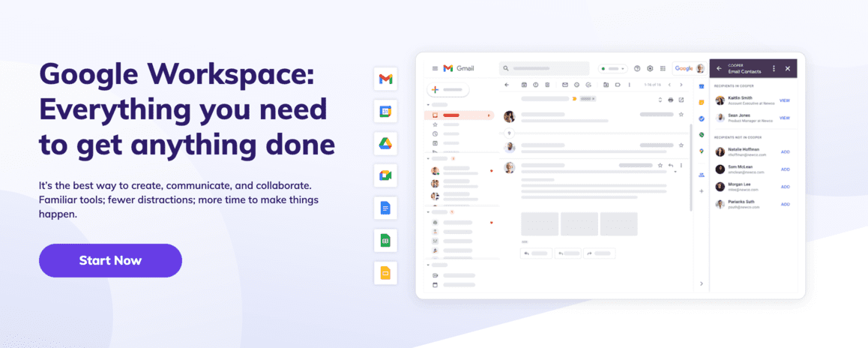Screen dimensions: 868x348
Task: Go back to inbox with arrow
Action: [507, 85]
